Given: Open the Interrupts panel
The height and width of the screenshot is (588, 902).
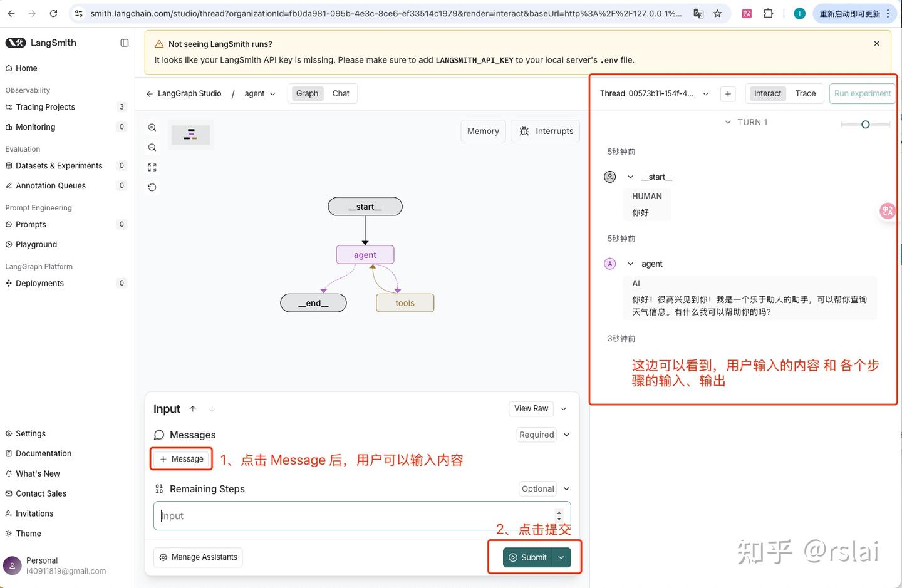Looking at the screenshot, I should pos(546,131).
